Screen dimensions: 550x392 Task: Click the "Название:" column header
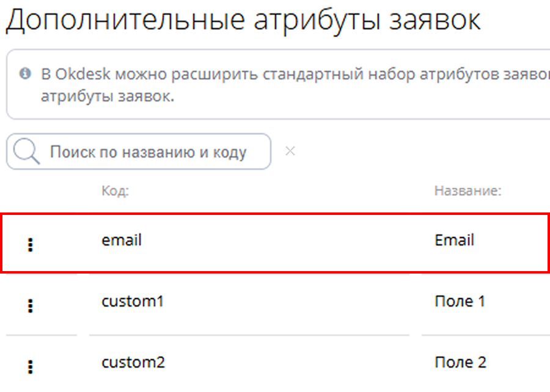468,191
